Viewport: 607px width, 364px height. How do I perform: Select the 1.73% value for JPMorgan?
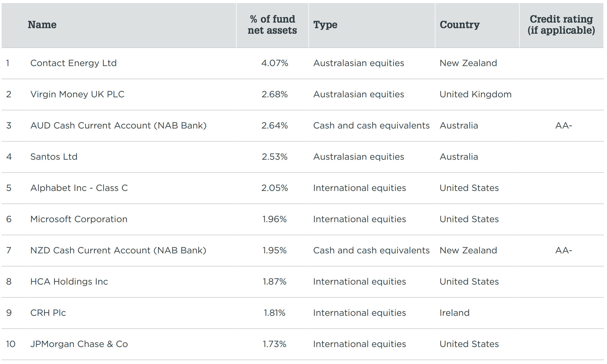(275, 344)
